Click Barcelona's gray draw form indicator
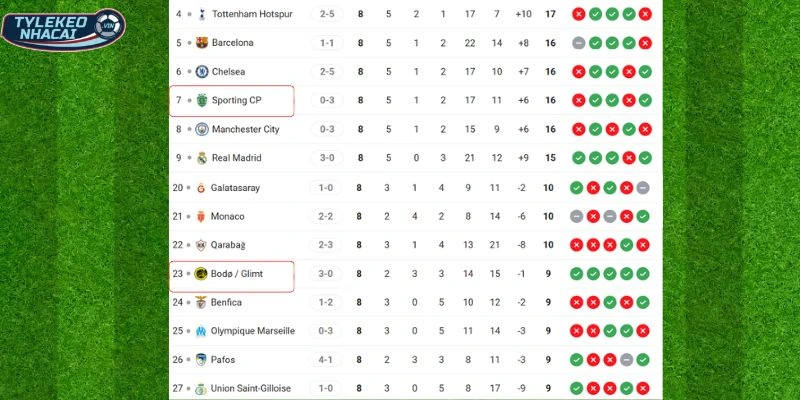800x400 pixels. (x=579, y=43)
